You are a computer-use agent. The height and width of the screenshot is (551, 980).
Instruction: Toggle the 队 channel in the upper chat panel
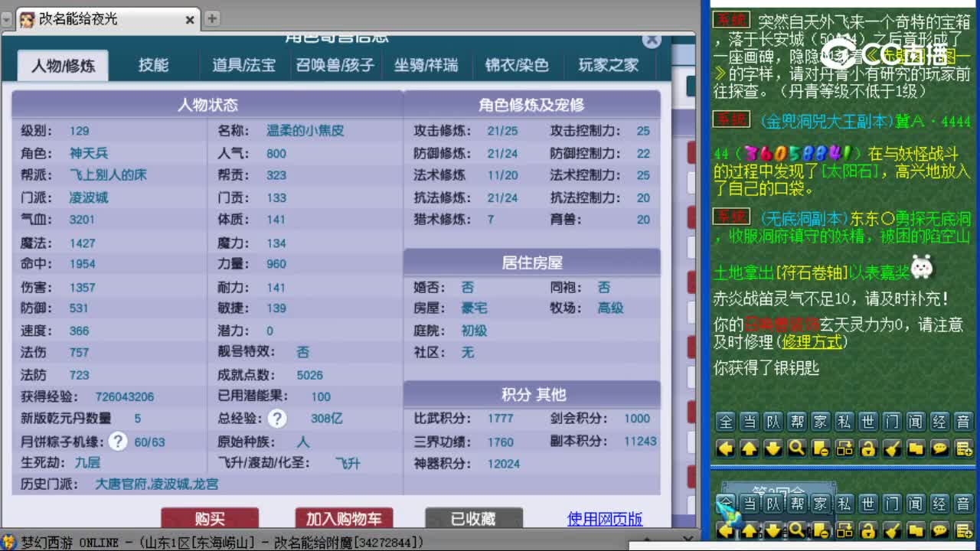pyautogui.click(x=773, y=422)
